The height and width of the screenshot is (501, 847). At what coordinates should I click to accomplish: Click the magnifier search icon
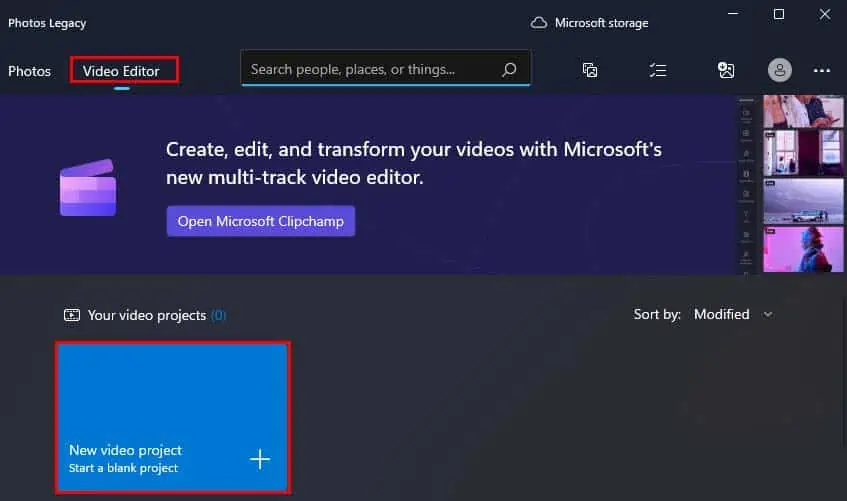(x=509, y=69)
